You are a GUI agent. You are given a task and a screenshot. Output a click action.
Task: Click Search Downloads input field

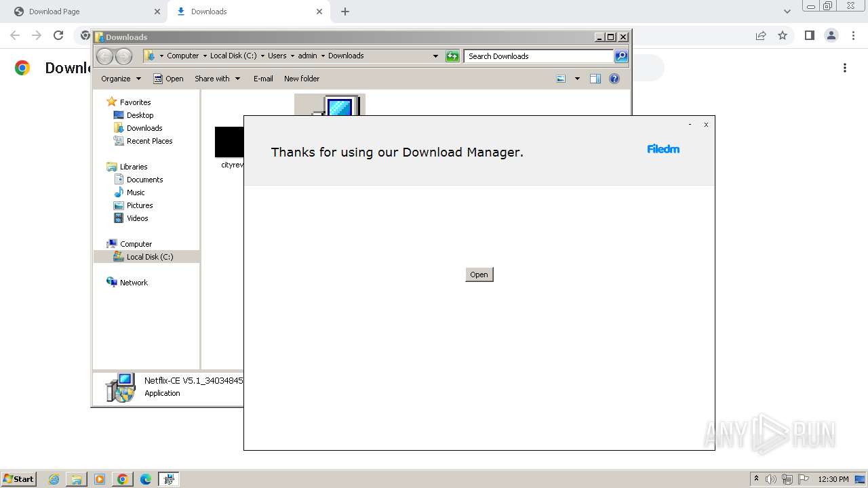click(x=539, y=56)
